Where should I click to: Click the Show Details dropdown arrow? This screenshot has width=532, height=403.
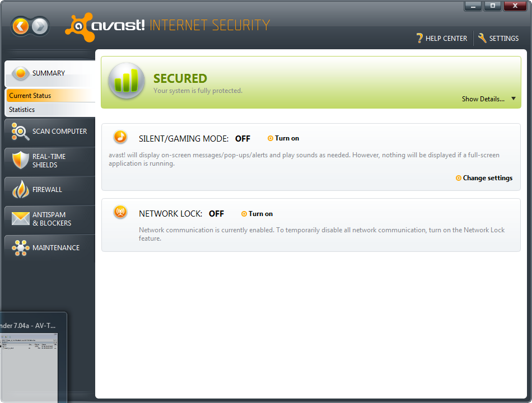click(514, 99)
